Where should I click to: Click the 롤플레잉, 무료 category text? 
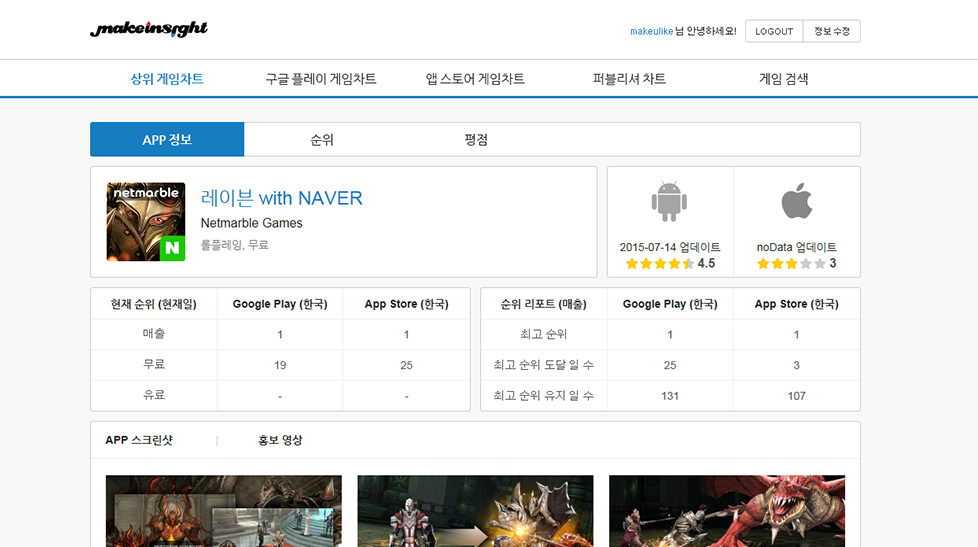235,245
